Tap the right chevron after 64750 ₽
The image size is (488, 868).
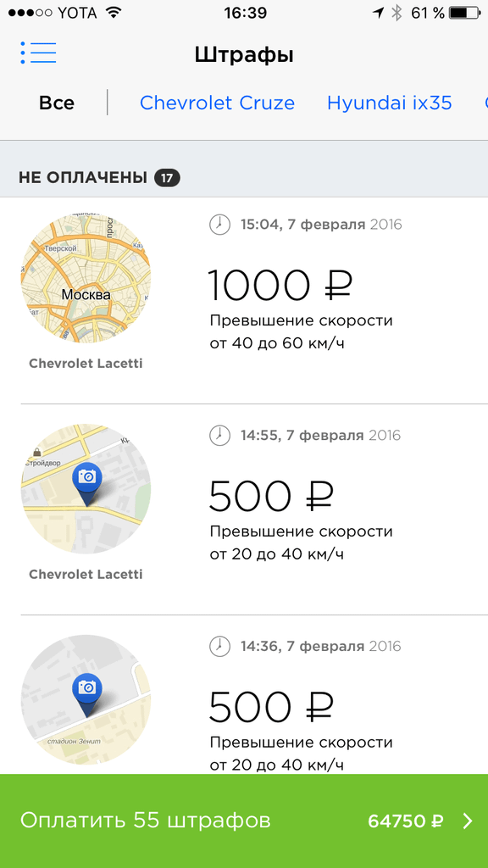pyautogui.click(x=468, y=821)
